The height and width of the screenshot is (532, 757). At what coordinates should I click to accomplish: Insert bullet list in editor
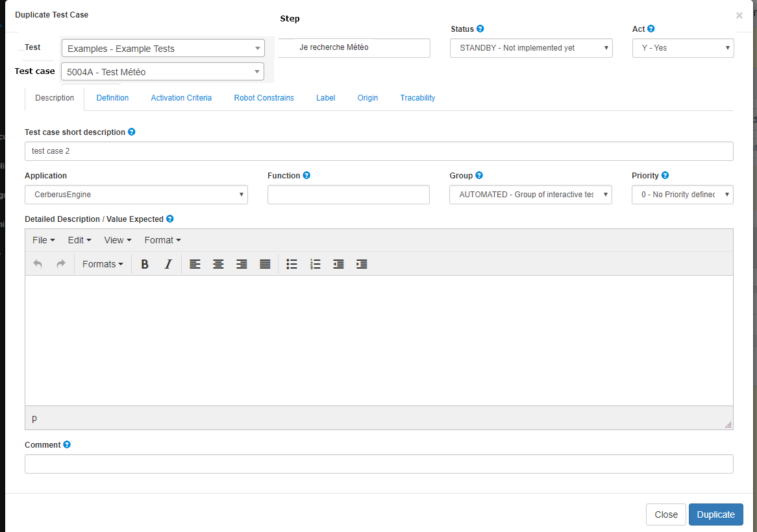click(x=292, y=264)
